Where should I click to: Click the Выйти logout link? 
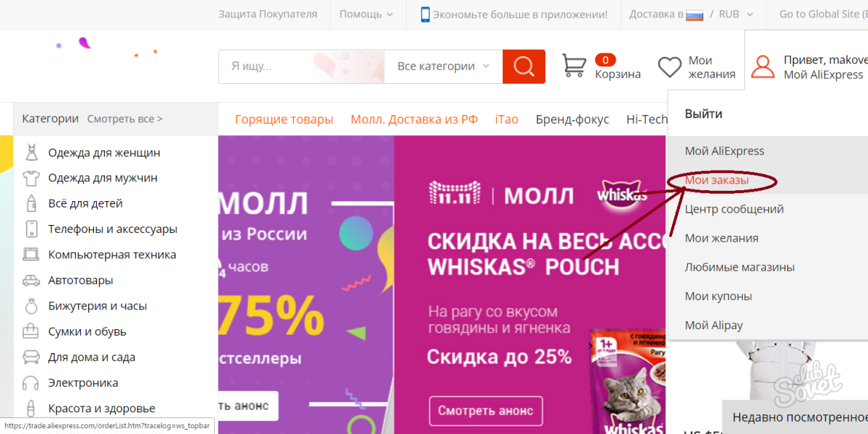[x=703, y=114]
